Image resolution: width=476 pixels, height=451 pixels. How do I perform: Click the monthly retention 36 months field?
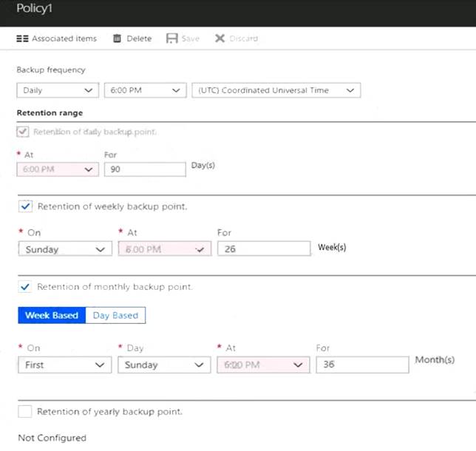362,364
